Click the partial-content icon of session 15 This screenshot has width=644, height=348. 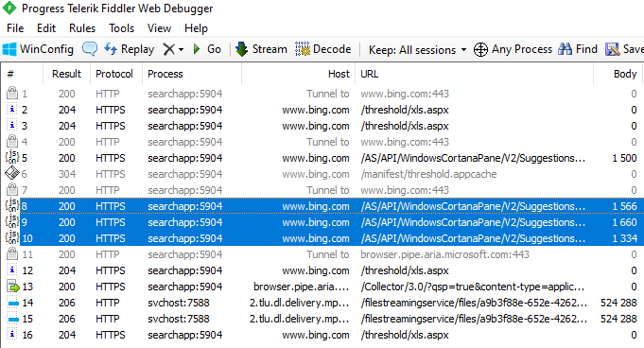(x=12, y=320)
